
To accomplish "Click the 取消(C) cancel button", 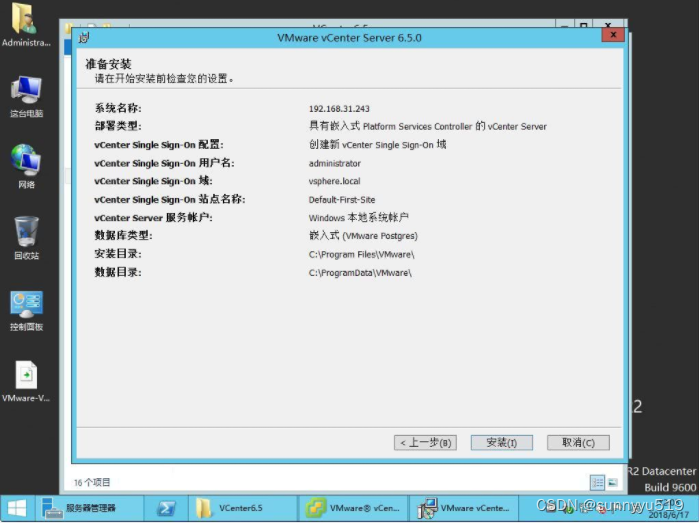I will click(578, 443).
